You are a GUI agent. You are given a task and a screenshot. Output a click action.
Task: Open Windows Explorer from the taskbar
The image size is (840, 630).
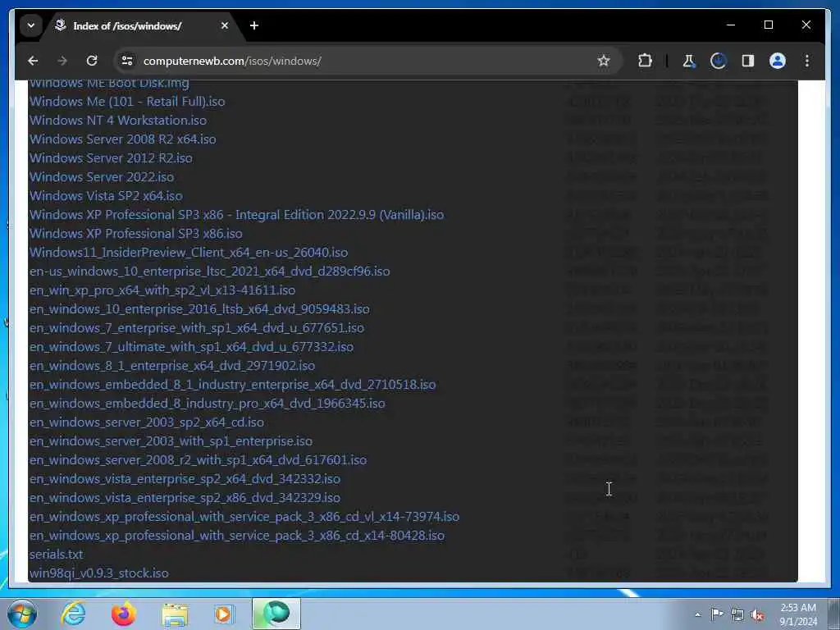point(175,614)
